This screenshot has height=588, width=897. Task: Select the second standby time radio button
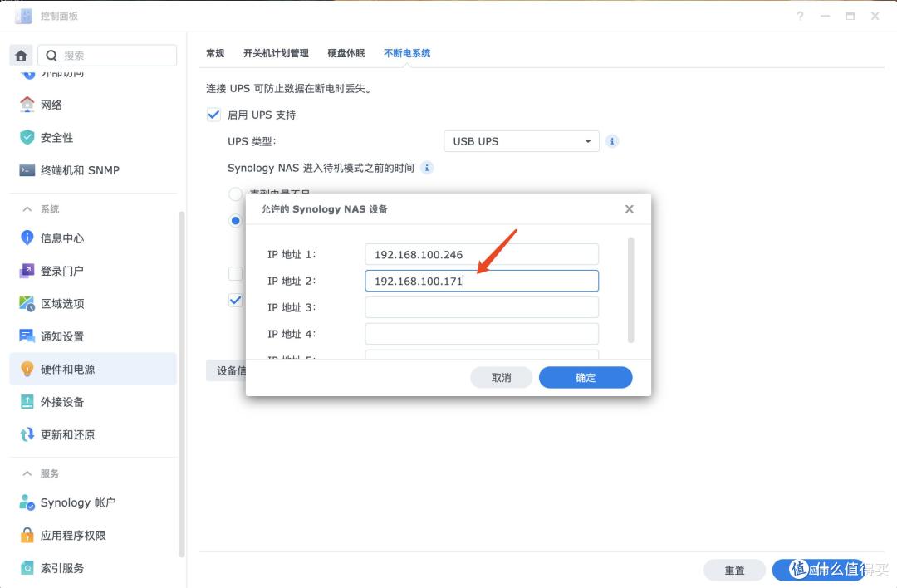pos(235,220)
